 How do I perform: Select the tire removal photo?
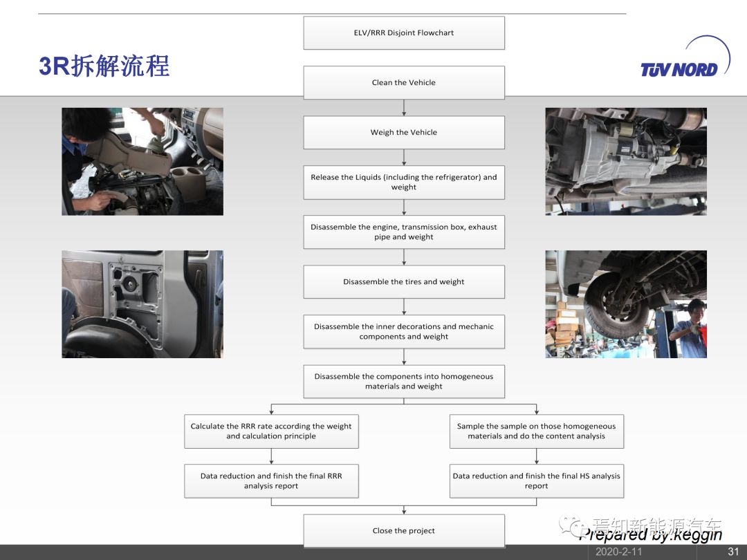626,304
